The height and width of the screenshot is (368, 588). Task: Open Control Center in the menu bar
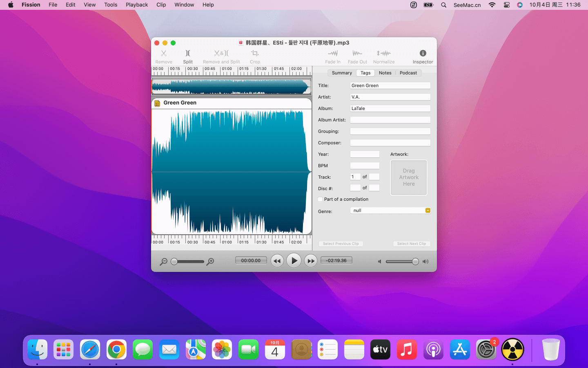506,5
